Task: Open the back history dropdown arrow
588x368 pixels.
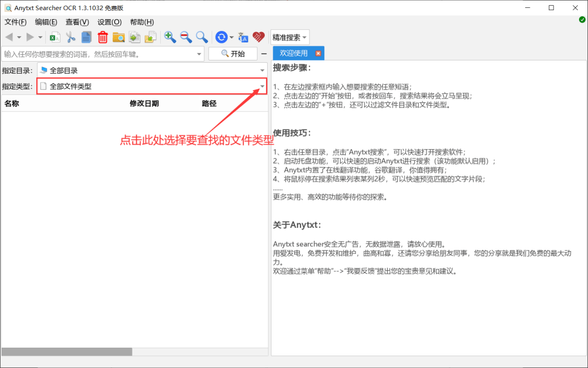Action: pyautogui.click(x=19, y=37)
